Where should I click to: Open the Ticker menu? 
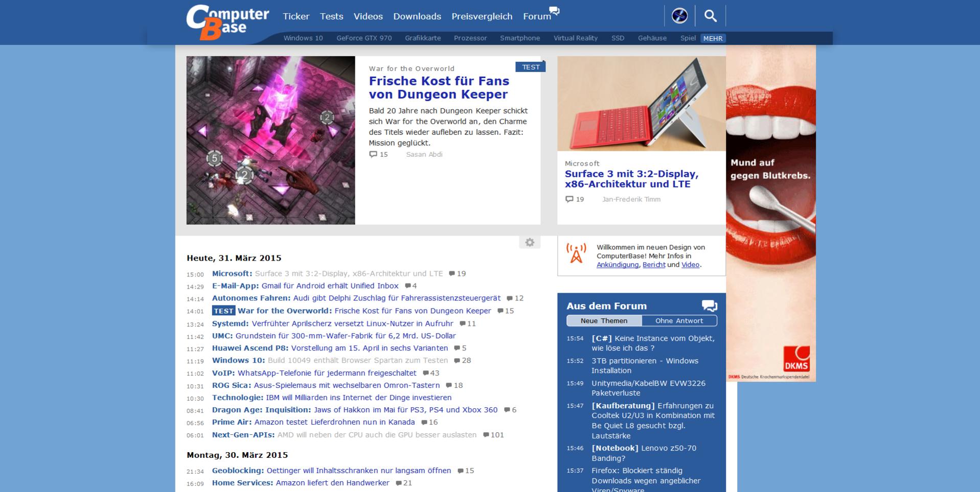click(x=296, y=16)
